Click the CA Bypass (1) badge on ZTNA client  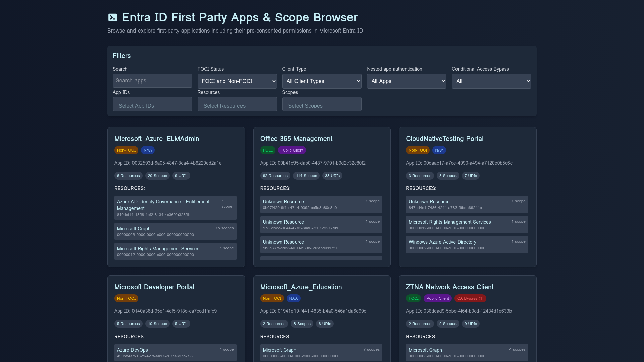coord(470,298)
